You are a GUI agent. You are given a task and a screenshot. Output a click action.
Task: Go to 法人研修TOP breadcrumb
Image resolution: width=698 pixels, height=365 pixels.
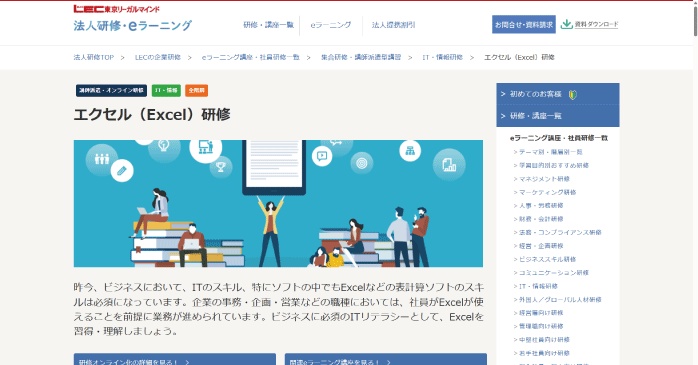point(93,57)
